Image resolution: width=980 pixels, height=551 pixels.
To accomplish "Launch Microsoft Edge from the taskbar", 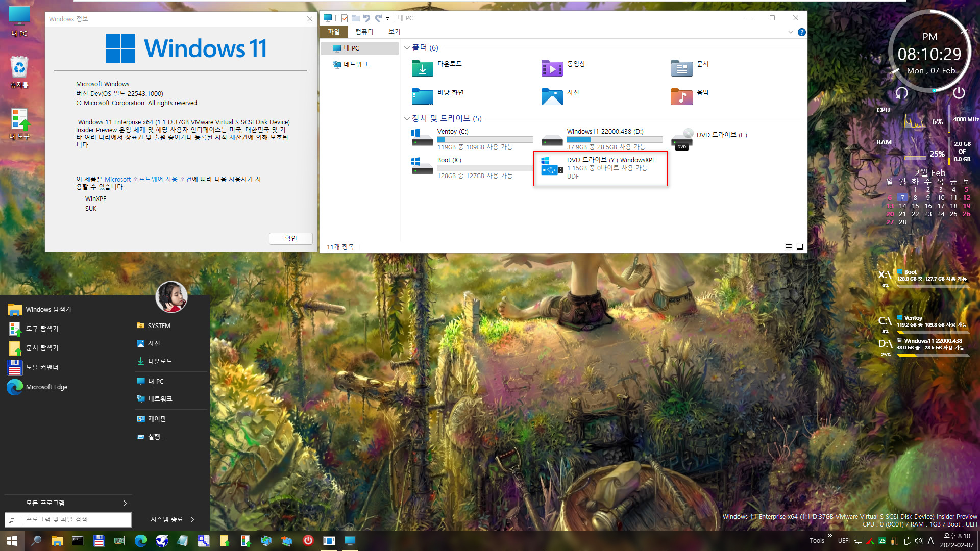I will tap(140, 540).
